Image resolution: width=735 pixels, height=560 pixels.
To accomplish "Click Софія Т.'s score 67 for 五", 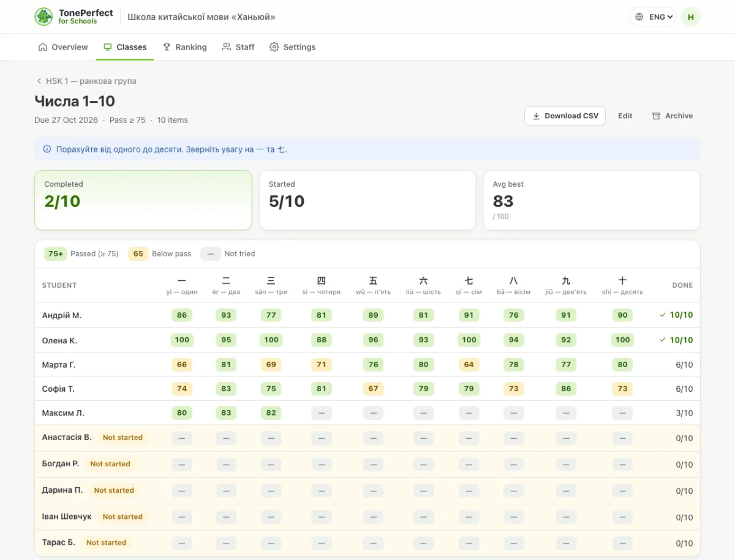I will [x=374, y=389].
